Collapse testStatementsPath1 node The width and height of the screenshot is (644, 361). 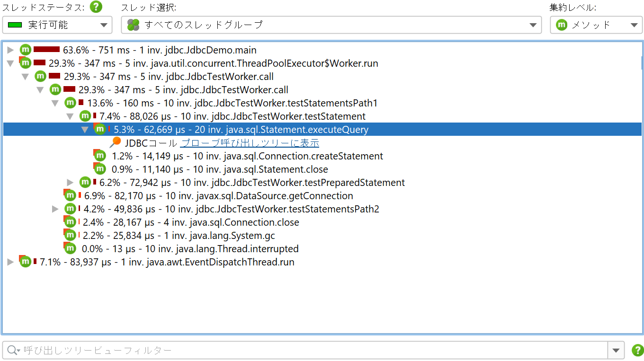[x=55, y=103]
